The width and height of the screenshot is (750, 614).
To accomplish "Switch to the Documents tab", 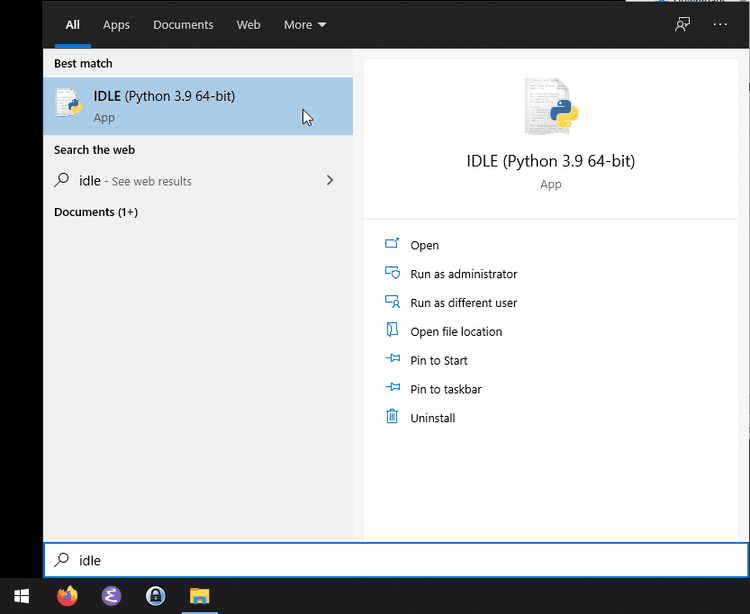I will click(x=183, y=25).
